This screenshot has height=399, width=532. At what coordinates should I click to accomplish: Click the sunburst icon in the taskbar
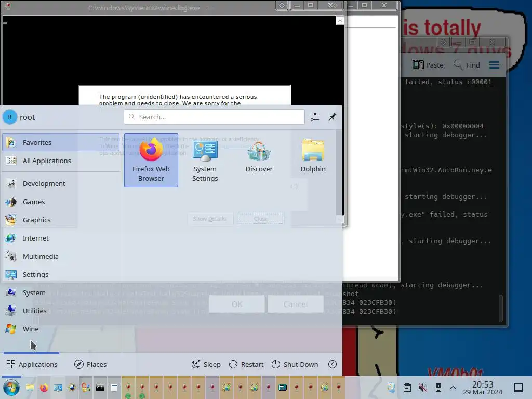[72, 388]
